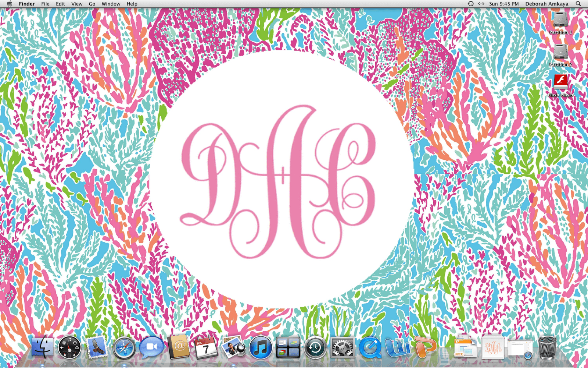Open the Address Book app
588x368 pixels.
tap(179, 347)
